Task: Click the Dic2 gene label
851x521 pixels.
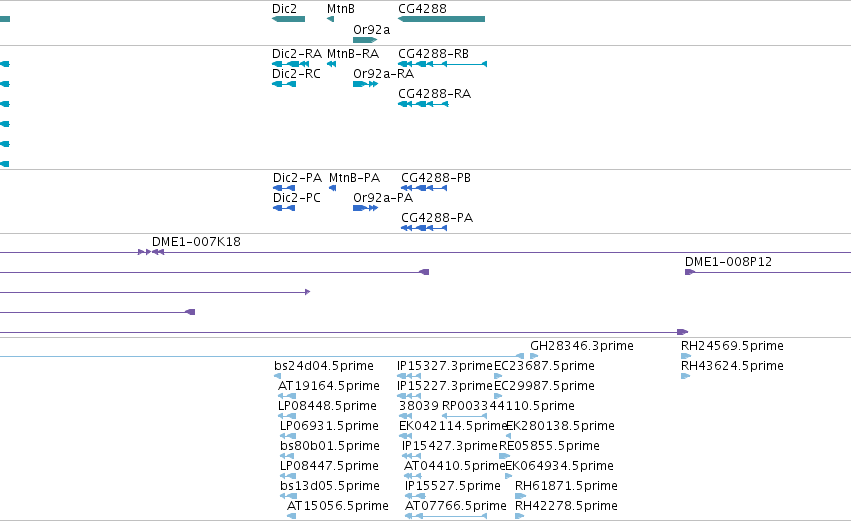Action: [x=284, y=9]
